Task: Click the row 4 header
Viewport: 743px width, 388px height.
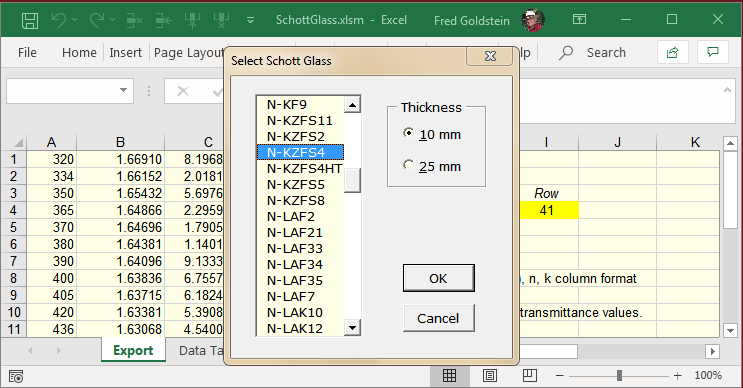Action: click(13, 210)
